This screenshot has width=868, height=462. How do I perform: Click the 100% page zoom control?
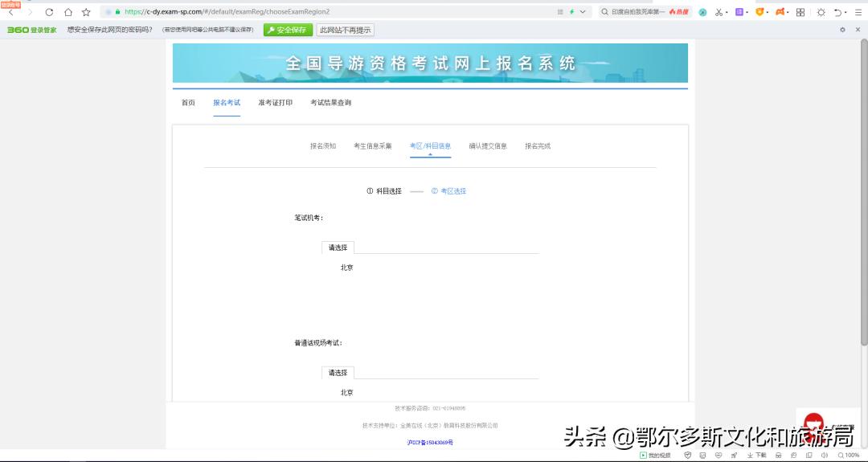tap(849, 456)
